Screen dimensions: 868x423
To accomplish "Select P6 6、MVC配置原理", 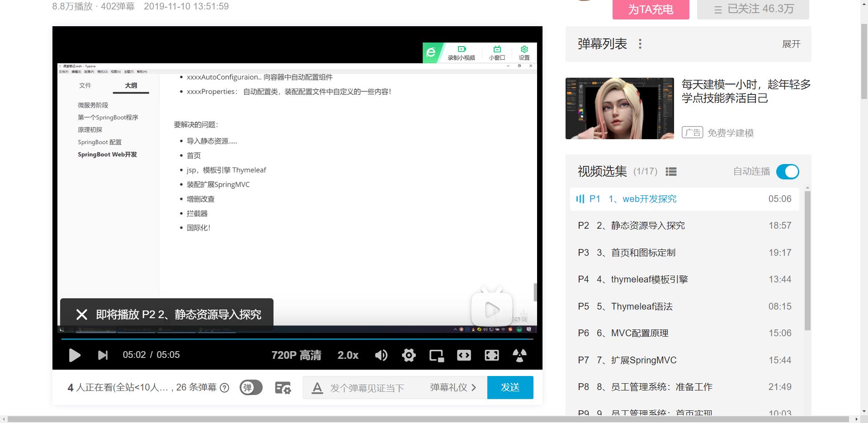I will [x=684, y=333].
